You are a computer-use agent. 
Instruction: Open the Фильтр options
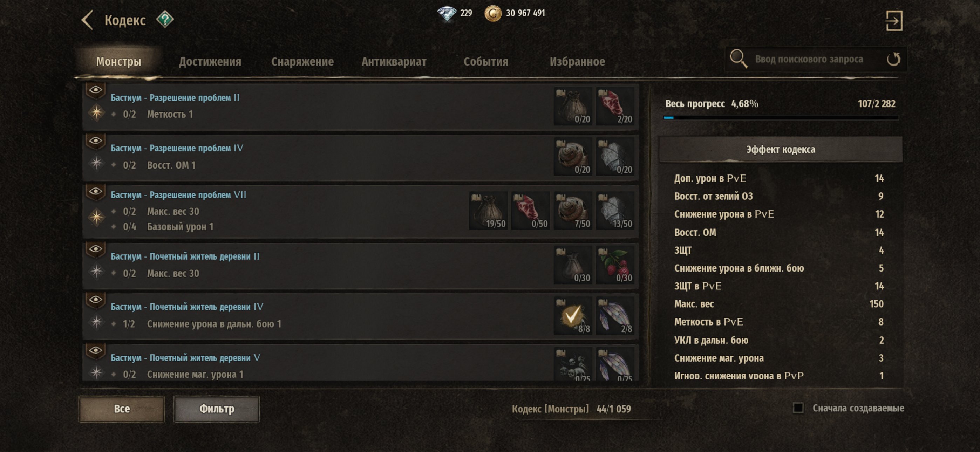tap(217, 409)
